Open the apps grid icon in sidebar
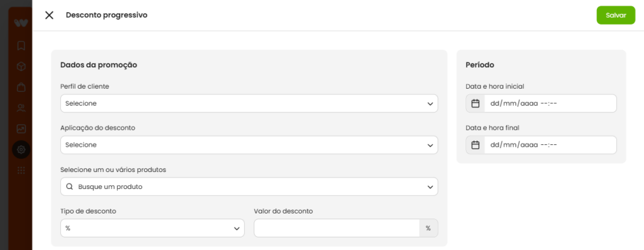This screenshot has width=644, height=250. [21, 170]
